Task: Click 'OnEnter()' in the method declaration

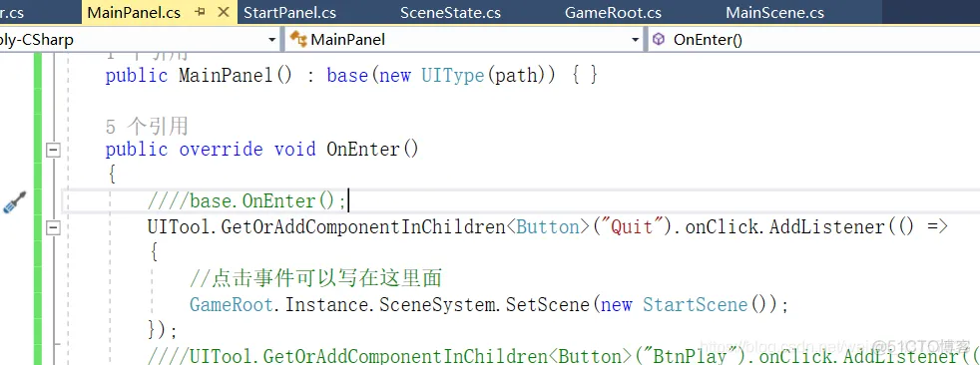Action: [373, 150]
